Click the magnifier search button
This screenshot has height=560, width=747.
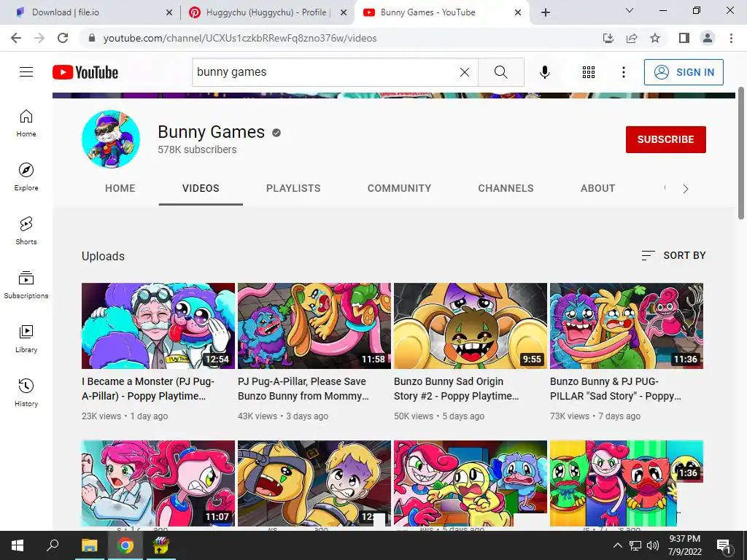tap(500, 72)
